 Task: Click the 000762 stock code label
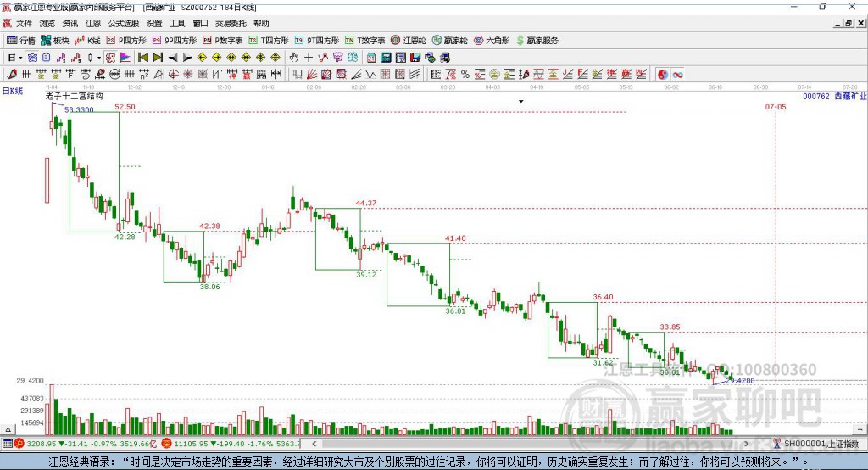coord(816,96)
